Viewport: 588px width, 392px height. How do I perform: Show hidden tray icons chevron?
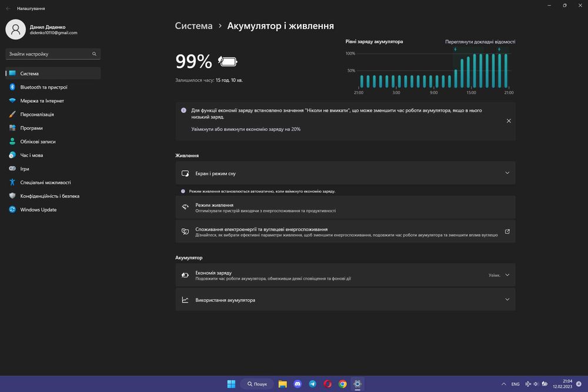coord(504,384)
